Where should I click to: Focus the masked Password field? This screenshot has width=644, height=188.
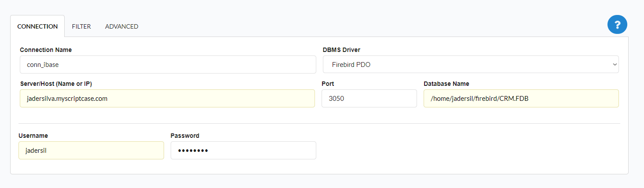243,150
